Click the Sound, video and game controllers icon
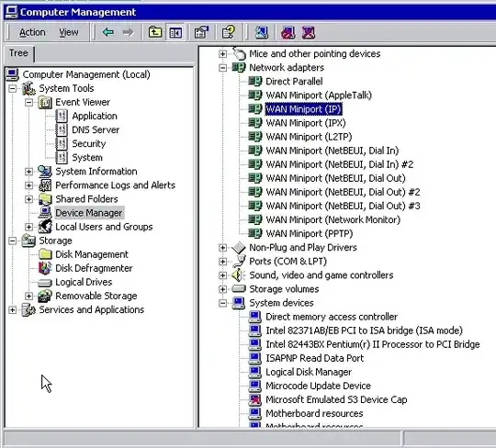This screenshot has height=448, width=496. (239, 275)
